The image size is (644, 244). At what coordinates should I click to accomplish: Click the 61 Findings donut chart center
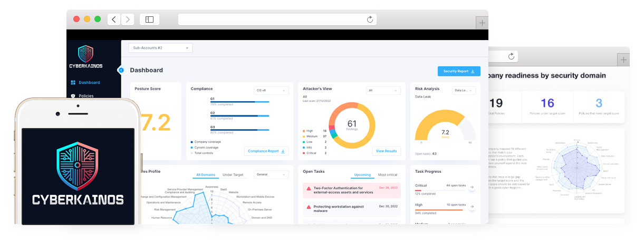[352, 124]
